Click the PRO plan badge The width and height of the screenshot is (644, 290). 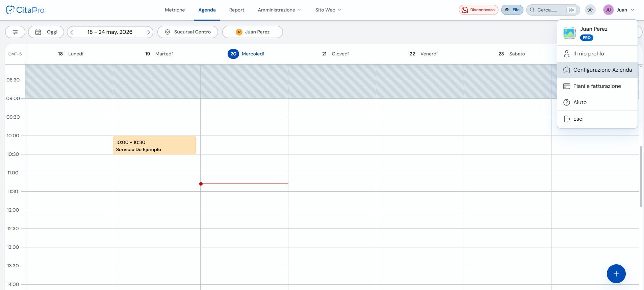[x=587, y=38]
